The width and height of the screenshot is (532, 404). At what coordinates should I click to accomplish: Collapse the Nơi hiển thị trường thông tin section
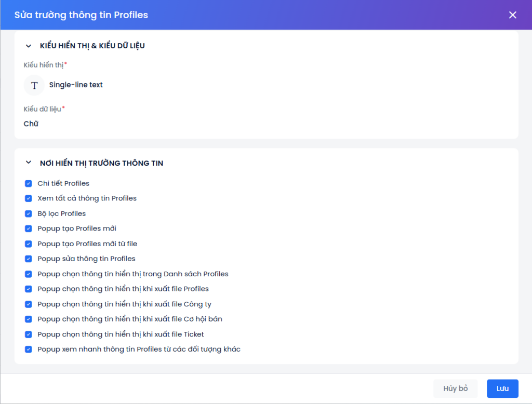pyautogui.click(x=29, y=163)
